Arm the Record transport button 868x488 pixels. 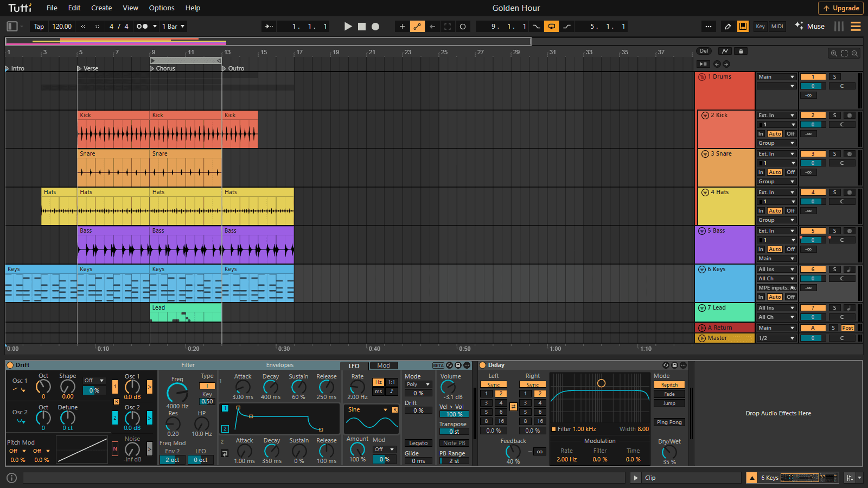(x=375, y=26)
